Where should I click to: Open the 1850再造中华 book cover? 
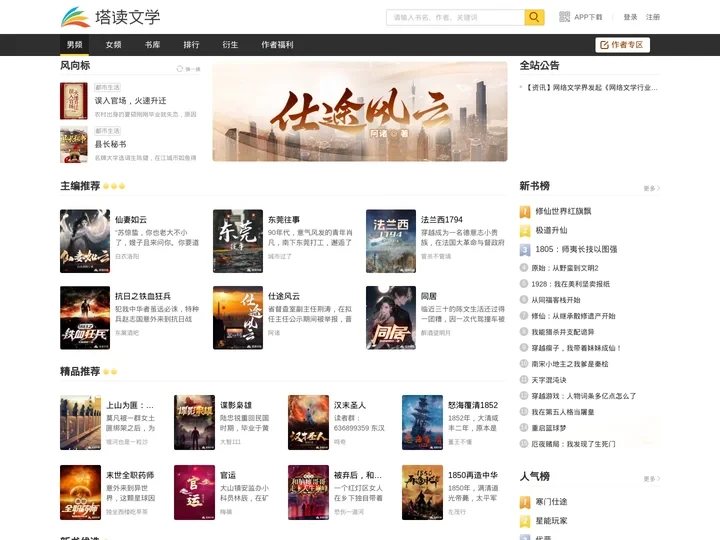pos(422,492)
